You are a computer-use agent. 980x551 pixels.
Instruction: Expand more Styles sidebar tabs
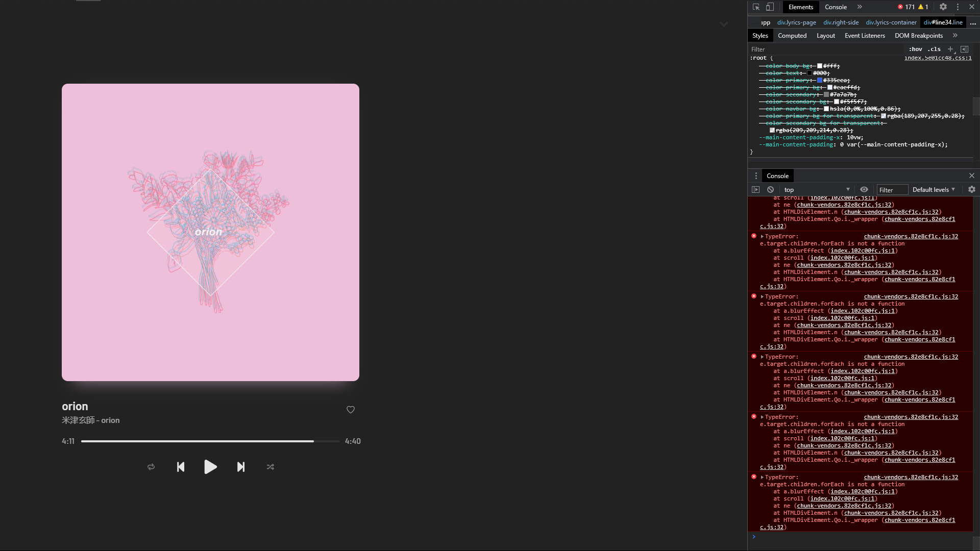(x=955, y=36)
